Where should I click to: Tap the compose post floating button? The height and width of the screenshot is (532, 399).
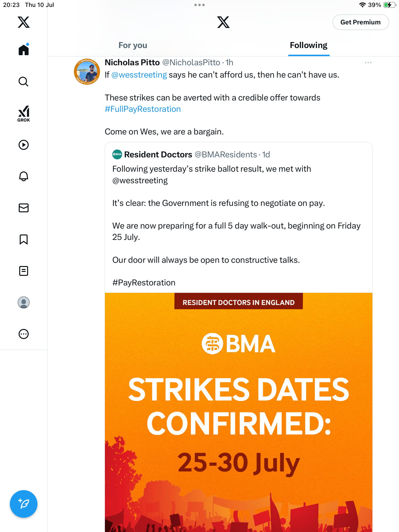tap(24, 504)
